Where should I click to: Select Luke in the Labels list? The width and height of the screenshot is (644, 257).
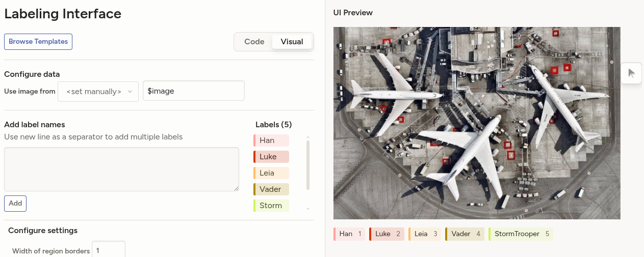coord(271,157)
